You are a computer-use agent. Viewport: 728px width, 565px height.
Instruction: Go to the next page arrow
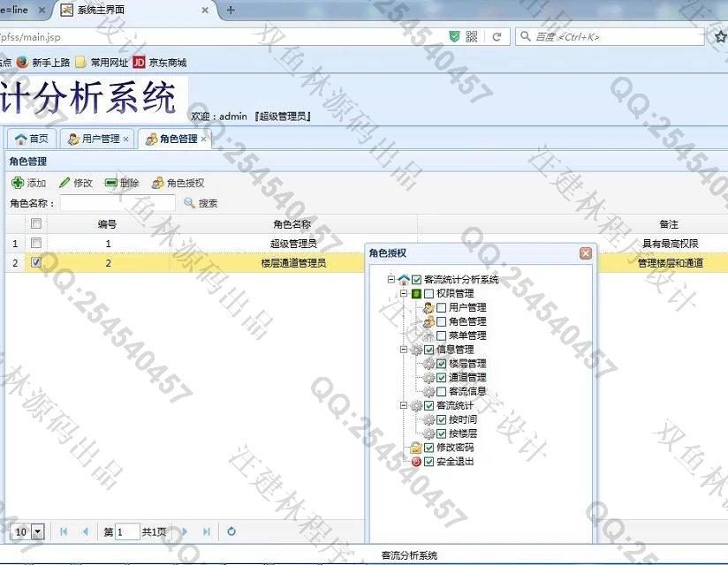point(185,531)
